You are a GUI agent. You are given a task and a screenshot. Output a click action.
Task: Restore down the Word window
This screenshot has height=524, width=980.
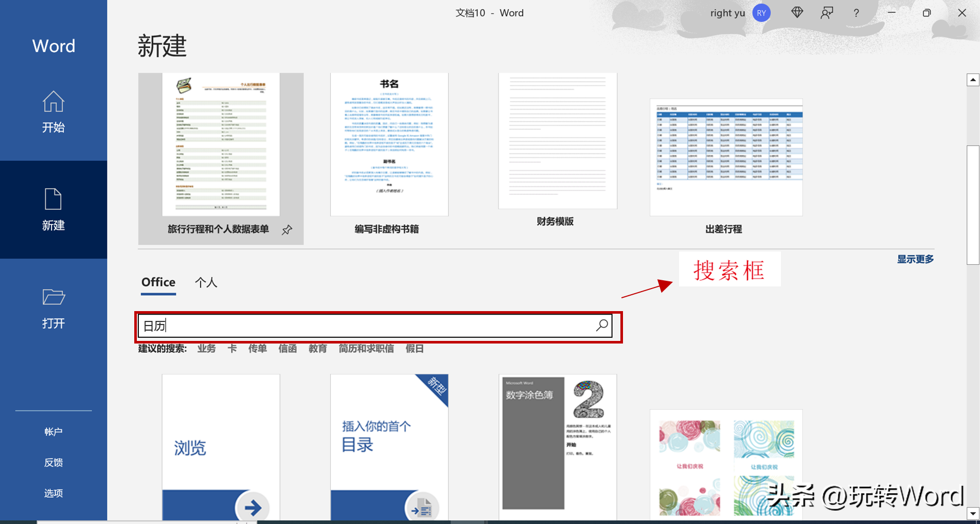click(x=926, y=13)
